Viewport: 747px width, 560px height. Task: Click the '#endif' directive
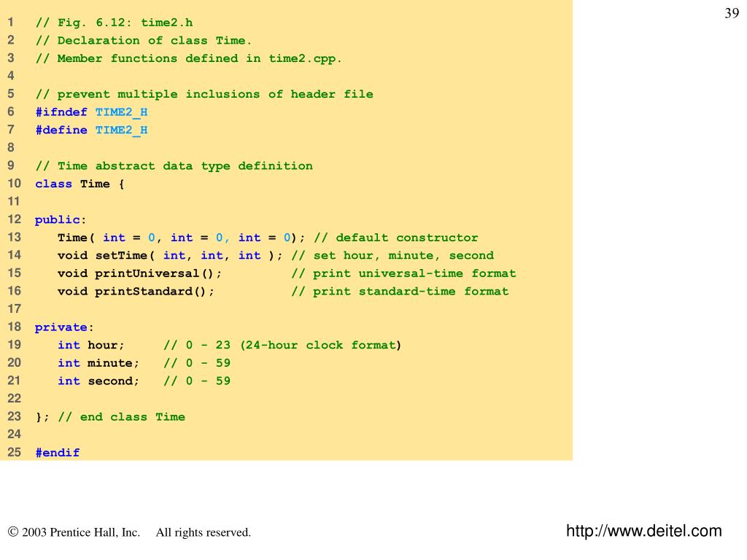(x=58, y=453)
